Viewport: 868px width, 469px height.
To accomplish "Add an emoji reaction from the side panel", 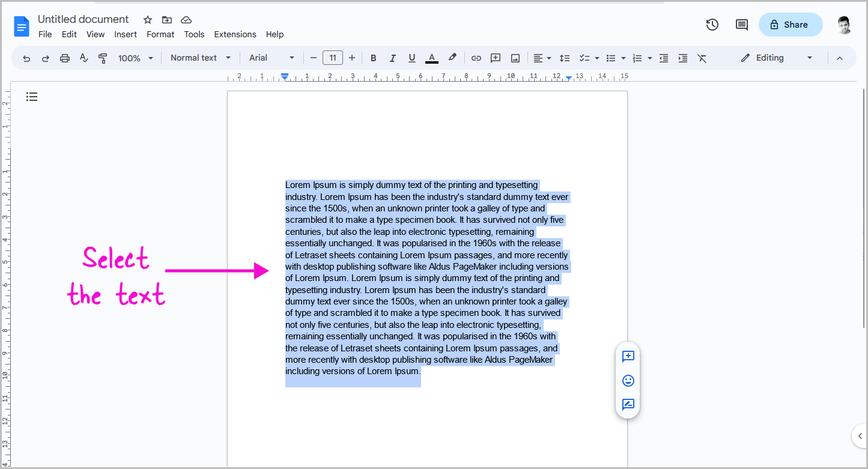I will [x=628, y=381].
